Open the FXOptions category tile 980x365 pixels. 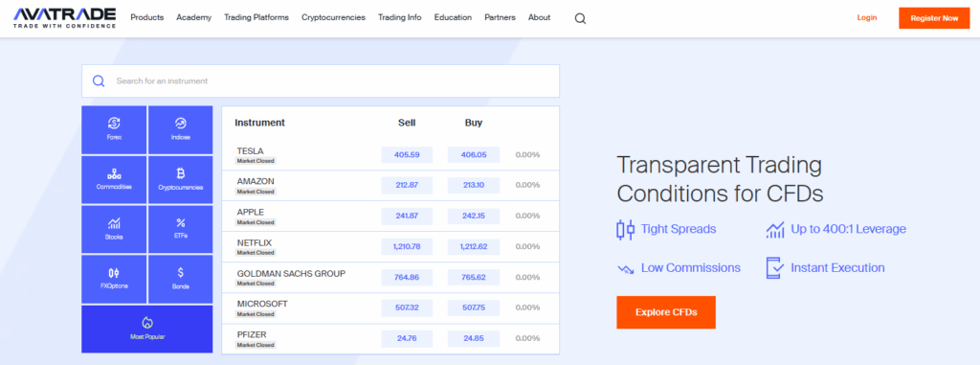(115, 279)
